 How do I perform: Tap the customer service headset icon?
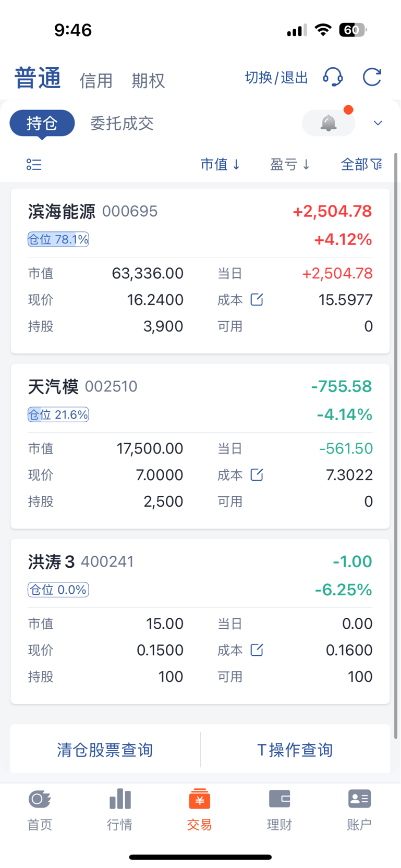point(333,77)
